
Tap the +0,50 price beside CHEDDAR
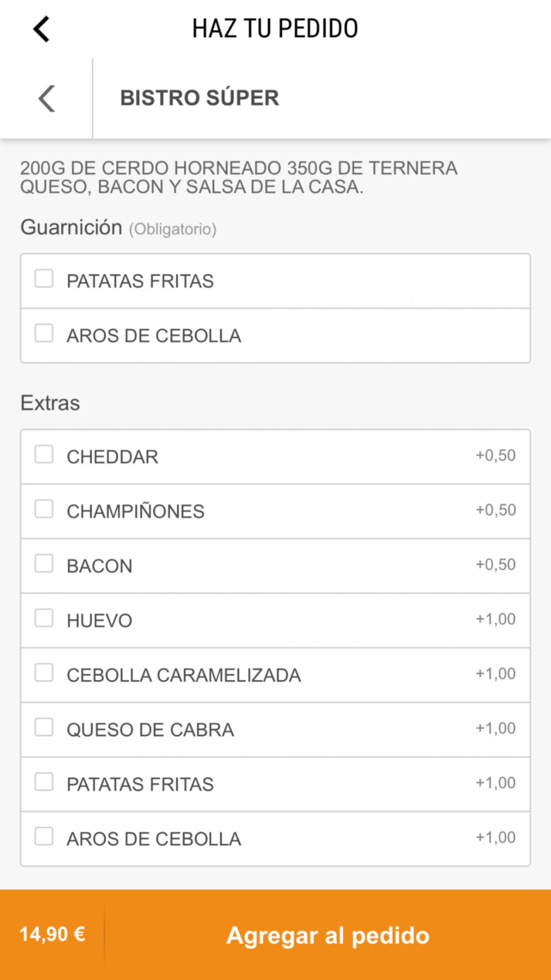tap(495, 455)
